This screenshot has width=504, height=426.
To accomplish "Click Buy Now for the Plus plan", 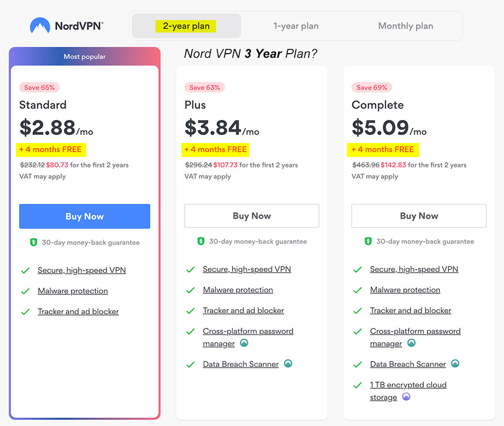I will click(x=252, y=216).
